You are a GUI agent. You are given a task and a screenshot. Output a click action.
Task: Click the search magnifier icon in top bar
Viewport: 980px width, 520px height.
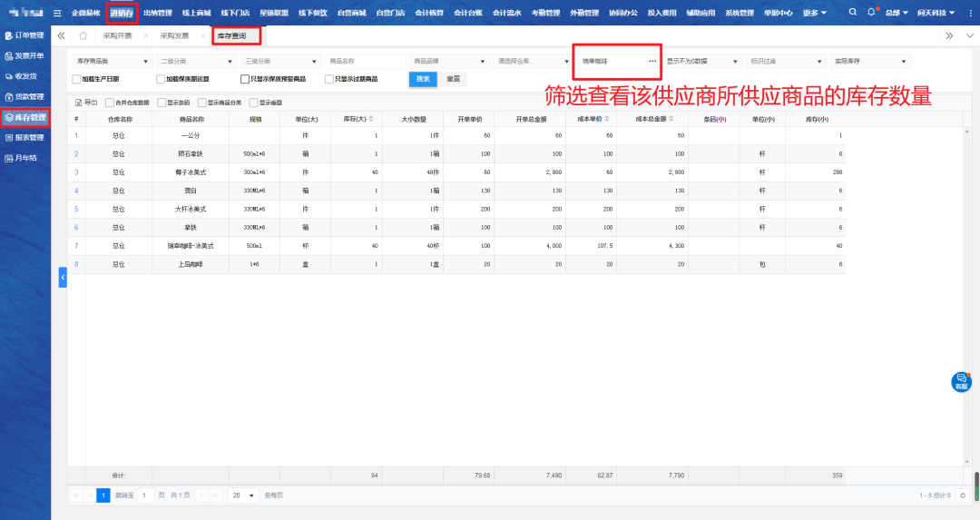(852, 13)
